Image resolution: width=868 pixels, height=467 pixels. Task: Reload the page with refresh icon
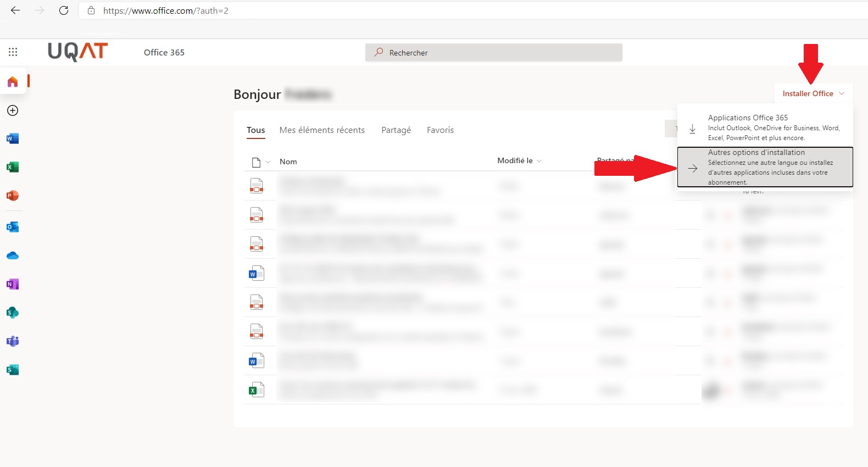(64, 10)
